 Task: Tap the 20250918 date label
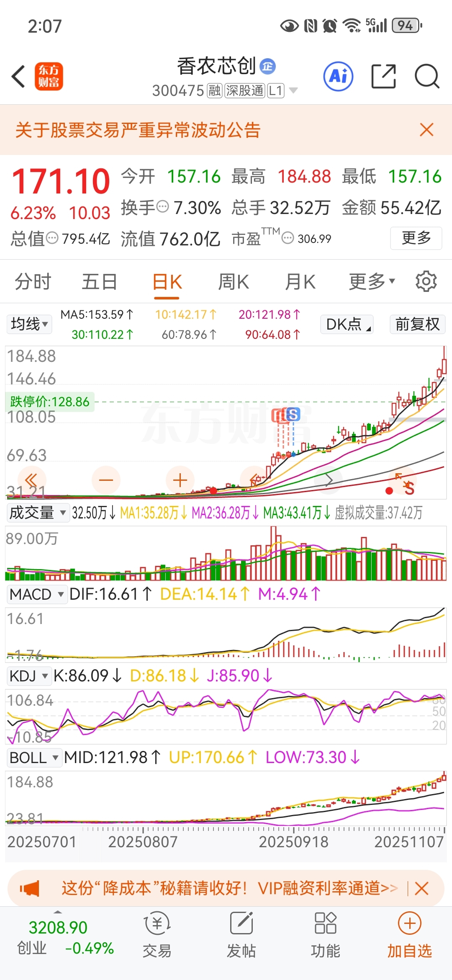coord(294,842)
